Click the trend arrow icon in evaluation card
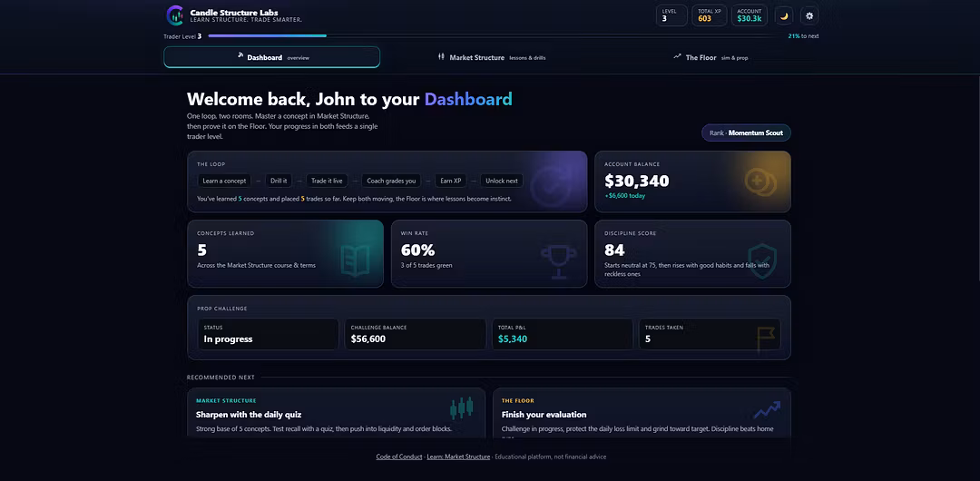980x481 pixels. pyautogui.click(x=767, y=409)
